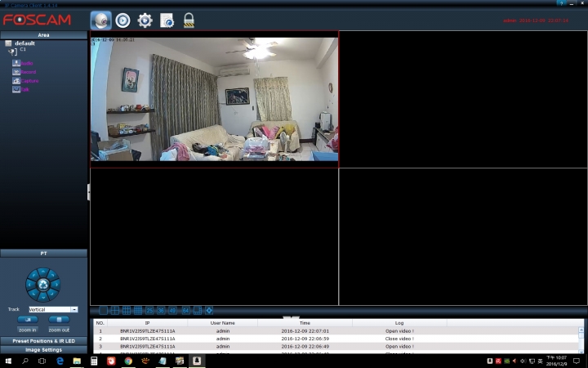The image size is (588, 368).
Task: Pan camera left with PT left arrow
Action: point(30,285)
